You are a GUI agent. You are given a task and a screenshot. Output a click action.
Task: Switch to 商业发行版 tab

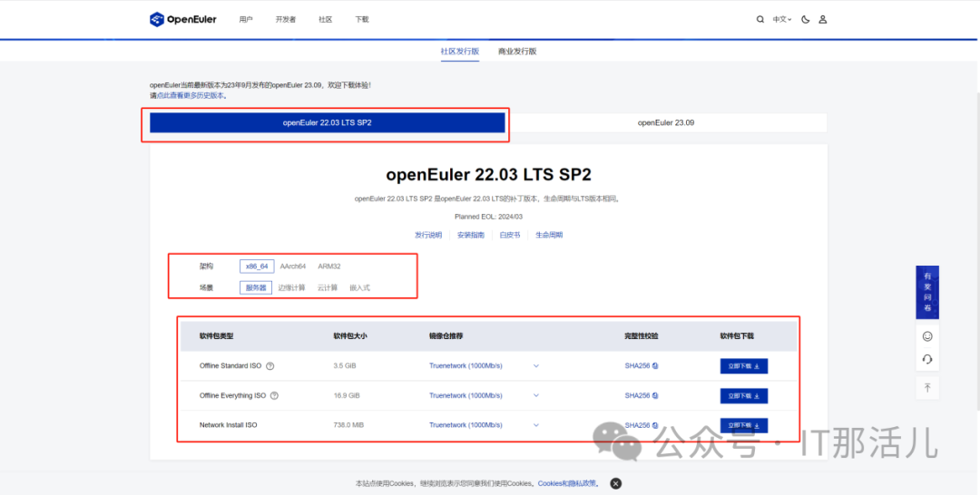pos(517,52)
